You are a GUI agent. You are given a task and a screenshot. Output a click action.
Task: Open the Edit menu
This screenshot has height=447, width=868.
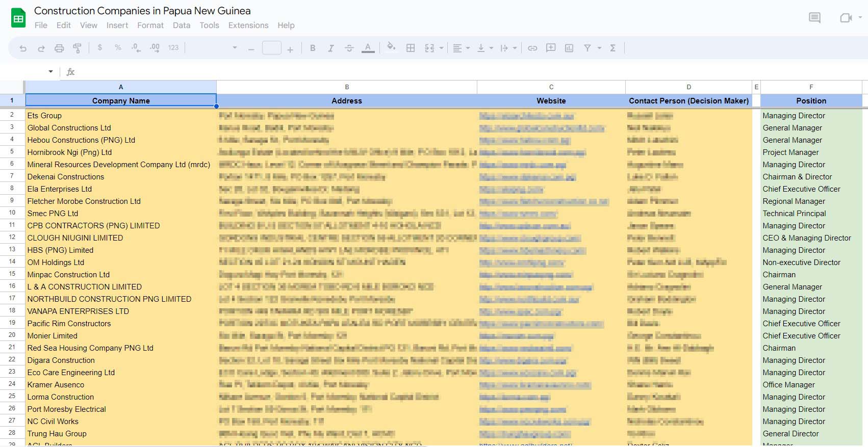coord(64,25)
